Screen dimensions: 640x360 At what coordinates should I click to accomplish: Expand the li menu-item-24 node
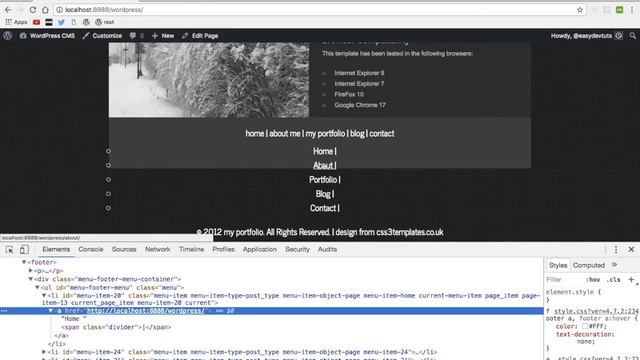tap(44, 352)
